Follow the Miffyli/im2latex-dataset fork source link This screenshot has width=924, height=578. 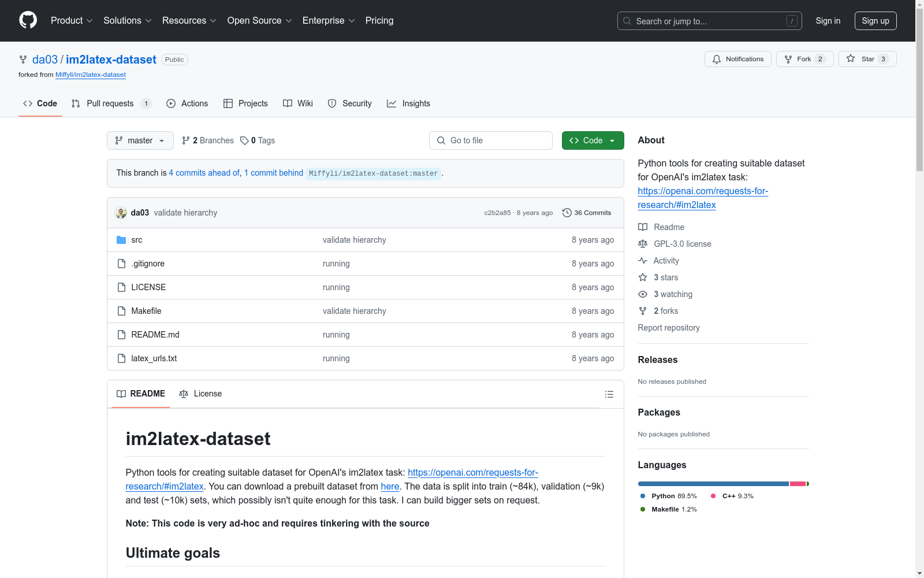pos(91,75)
